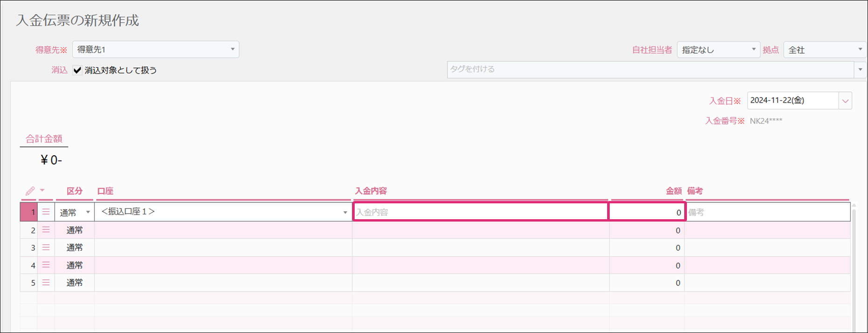Uncheck the 消込対象として扱う checkbox

click(77, 70)
